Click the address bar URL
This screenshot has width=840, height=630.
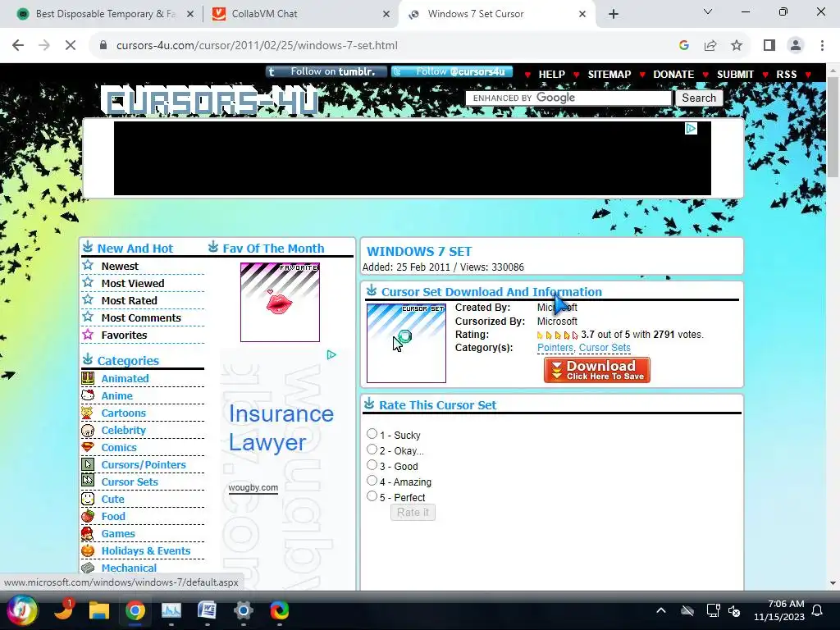point(257,46)
